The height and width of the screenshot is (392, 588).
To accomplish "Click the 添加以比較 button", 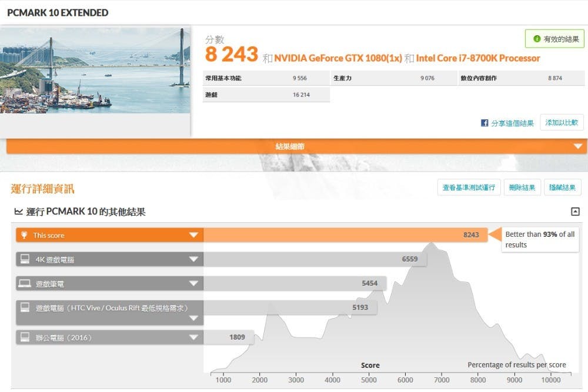I will (x=562, y=123).
